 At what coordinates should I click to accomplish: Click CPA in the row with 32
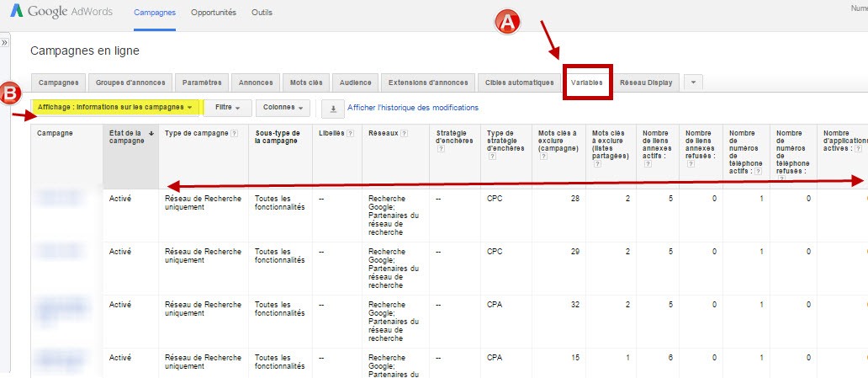tap(495, 304)
